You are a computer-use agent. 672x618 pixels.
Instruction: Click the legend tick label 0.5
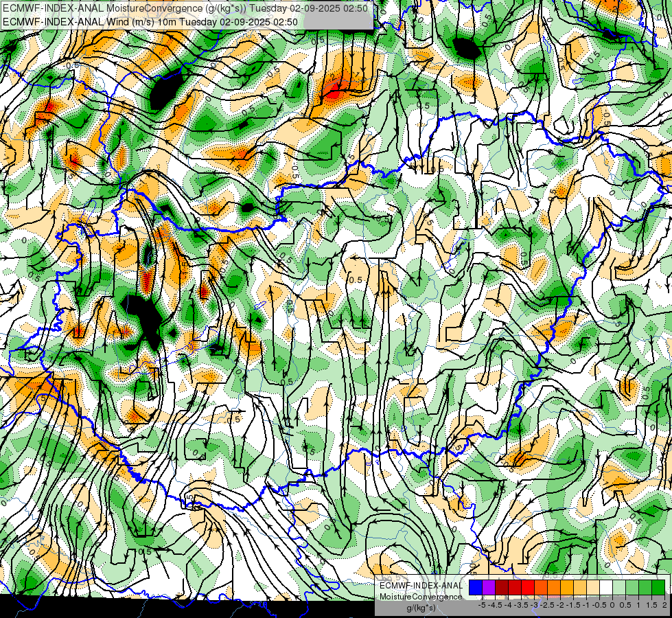[x=625, y=605]
